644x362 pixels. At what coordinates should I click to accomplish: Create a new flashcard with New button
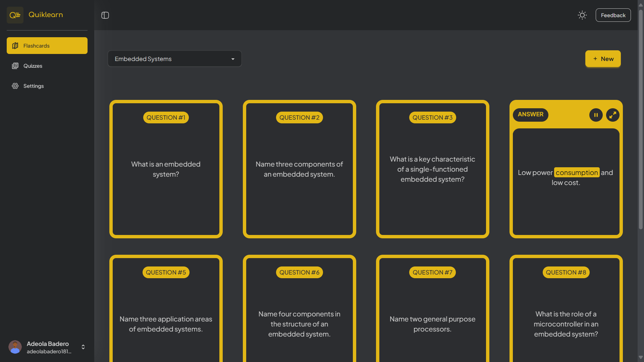(x=603, y=59)
